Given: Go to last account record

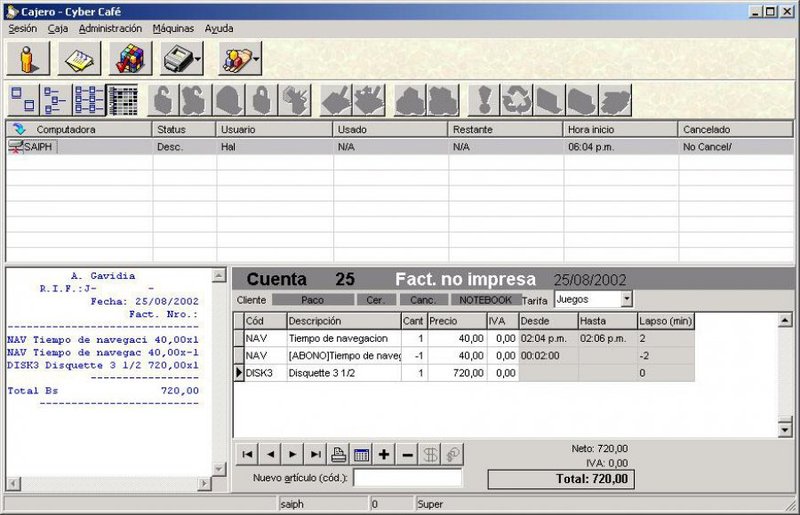Looking at the screenshot, I should (x=316, y=454).
